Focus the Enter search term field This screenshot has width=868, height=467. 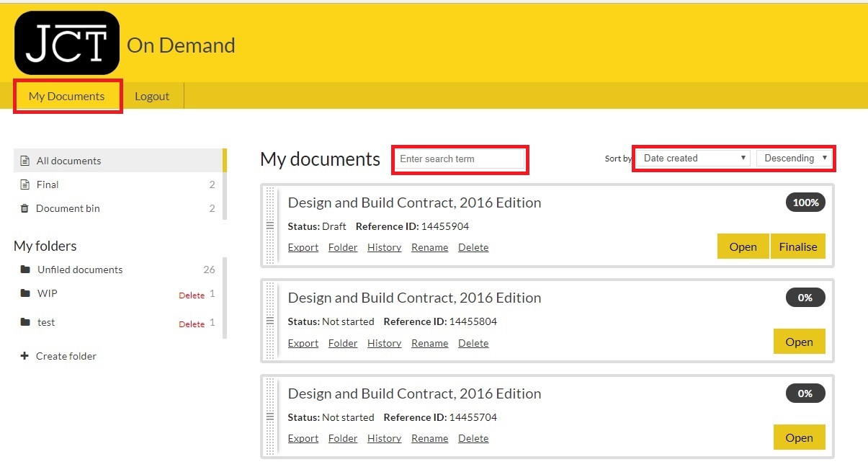(x=460, y=159)
